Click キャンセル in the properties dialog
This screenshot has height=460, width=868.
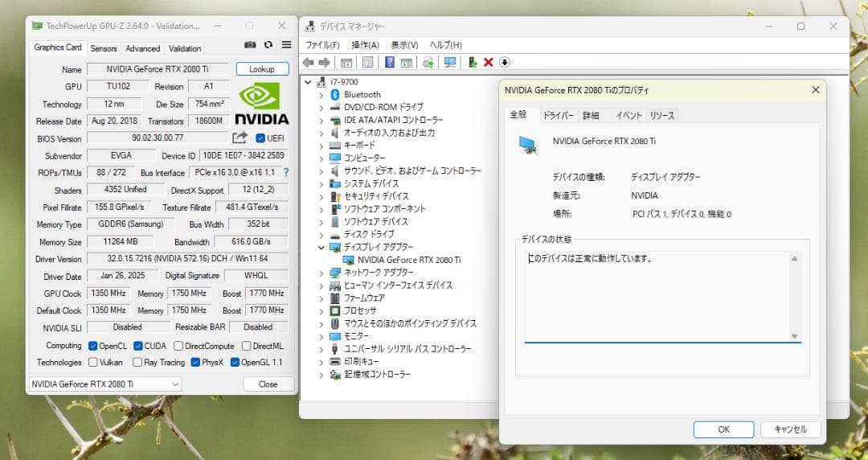pos(791,429)
